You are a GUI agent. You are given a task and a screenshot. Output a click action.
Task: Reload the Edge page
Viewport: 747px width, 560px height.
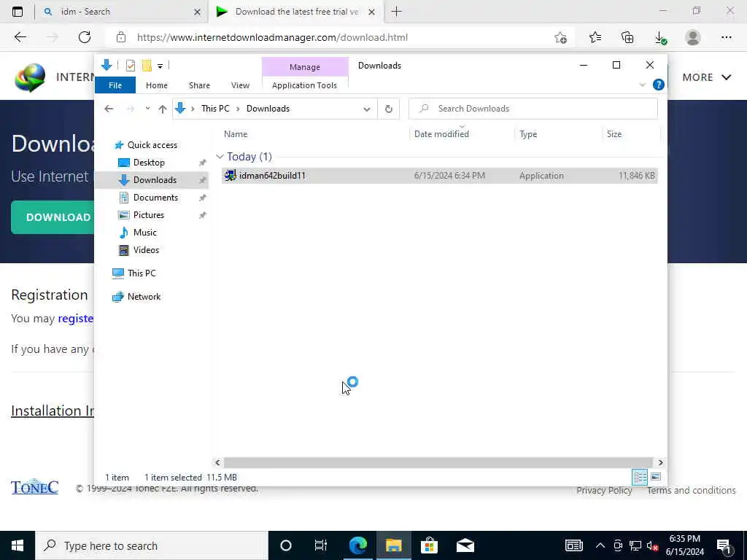(x=85, y=37)
